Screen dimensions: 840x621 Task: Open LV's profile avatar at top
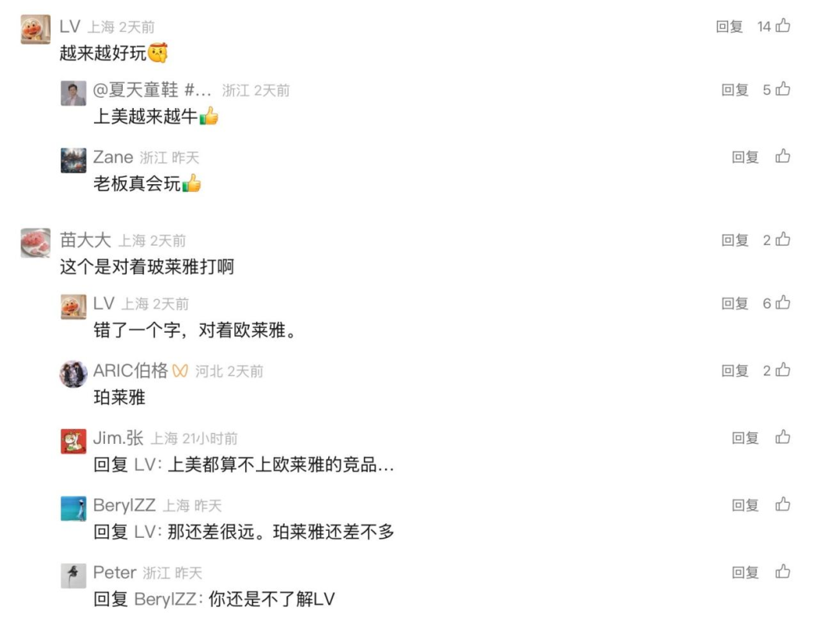coord(35,30)
